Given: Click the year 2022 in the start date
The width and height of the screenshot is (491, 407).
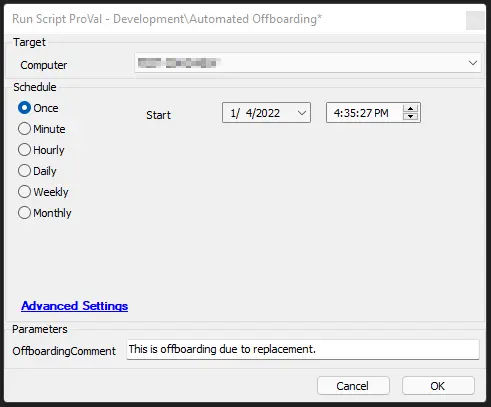Looking at the screenshot, I should (x=267, y=113).
